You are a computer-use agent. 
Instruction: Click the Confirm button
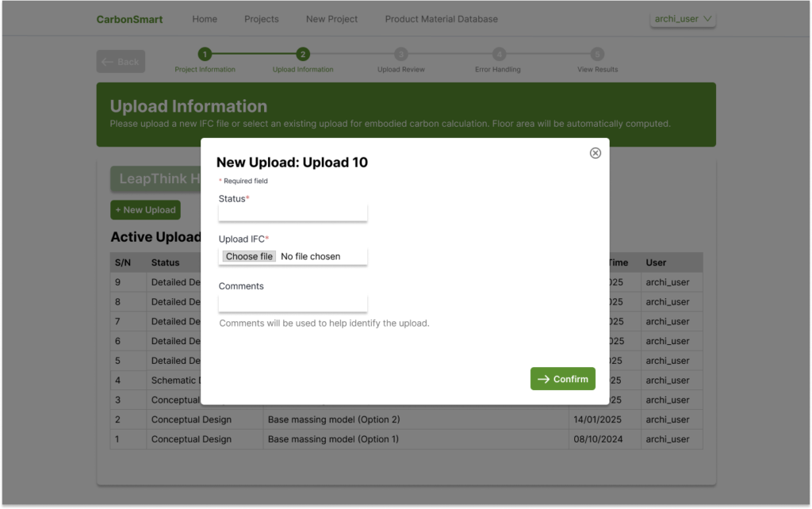(x=562, y=378)
